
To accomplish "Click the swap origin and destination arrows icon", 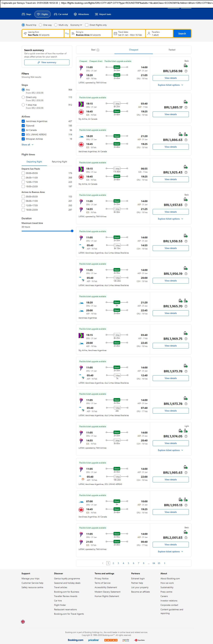I will (x=67, y=33).
